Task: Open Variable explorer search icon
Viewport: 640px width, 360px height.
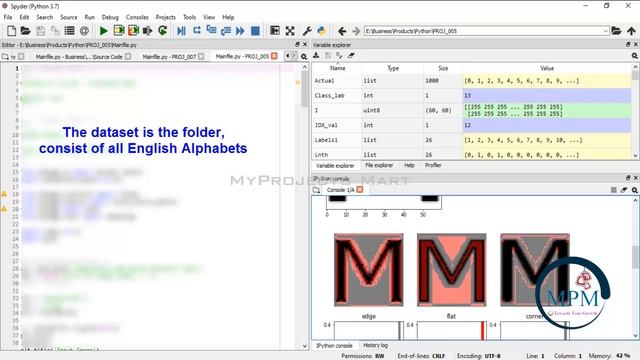Action: (635, 56)
